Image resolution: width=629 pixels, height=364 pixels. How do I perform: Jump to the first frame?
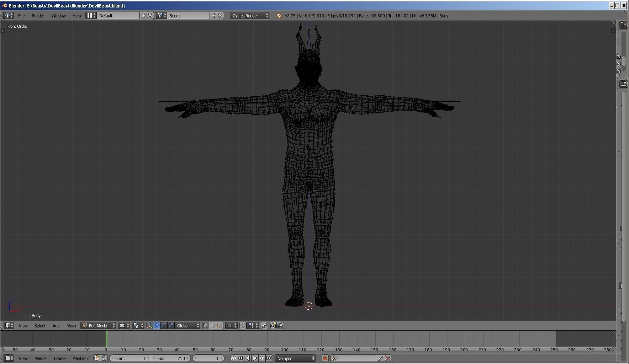233,358
